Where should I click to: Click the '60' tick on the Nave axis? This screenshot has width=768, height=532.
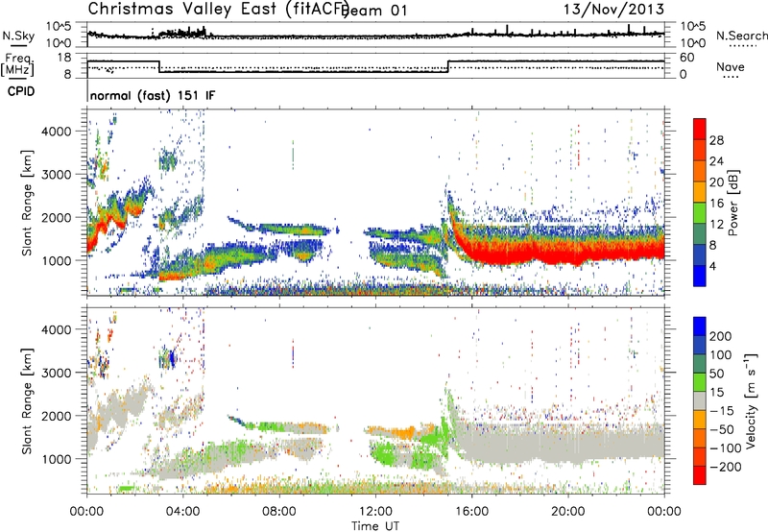point(687,58)
